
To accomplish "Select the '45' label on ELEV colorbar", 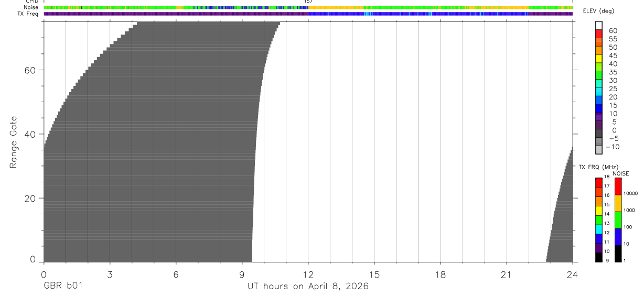I will (613, 56).
